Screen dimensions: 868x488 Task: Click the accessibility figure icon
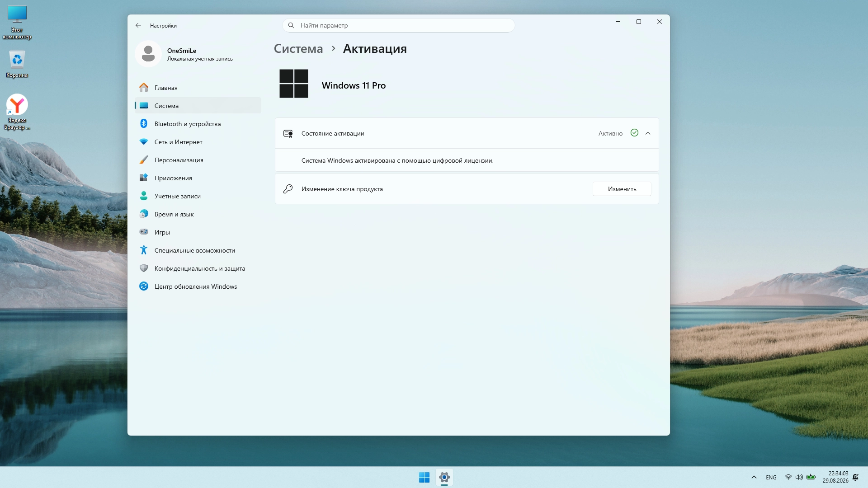(144, 250)
